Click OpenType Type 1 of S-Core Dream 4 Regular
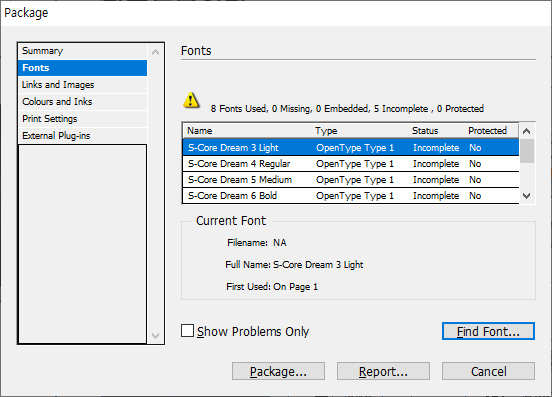 pyautogui.click(x=355, y=164)
